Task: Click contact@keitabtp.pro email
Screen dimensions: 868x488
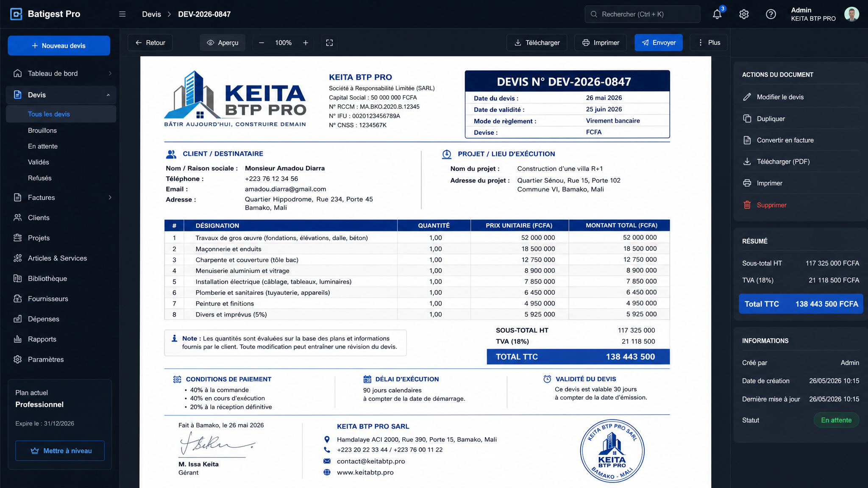Action: [371, 461]
